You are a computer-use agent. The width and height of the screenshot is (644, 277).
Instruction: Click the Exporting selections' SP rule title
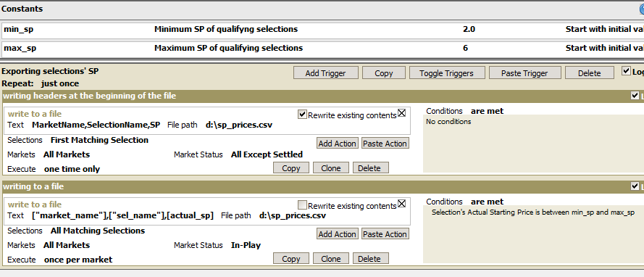[x=50, y=71]
